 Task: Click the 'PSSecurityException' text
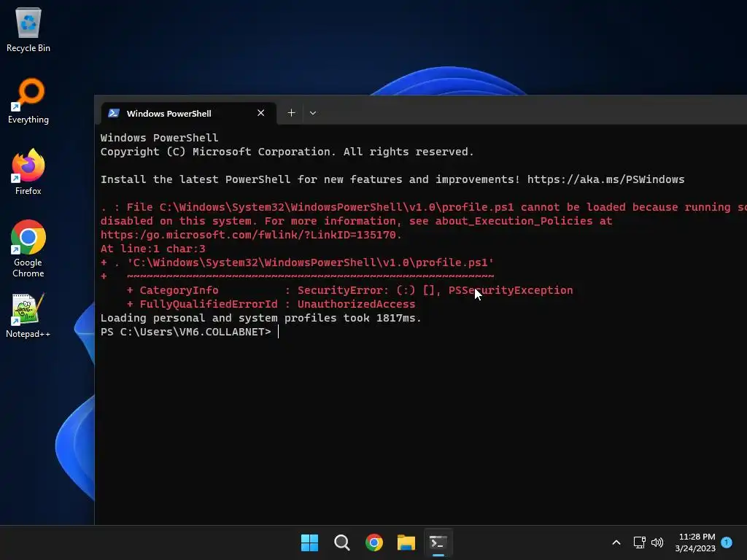[x=511, y=290]
